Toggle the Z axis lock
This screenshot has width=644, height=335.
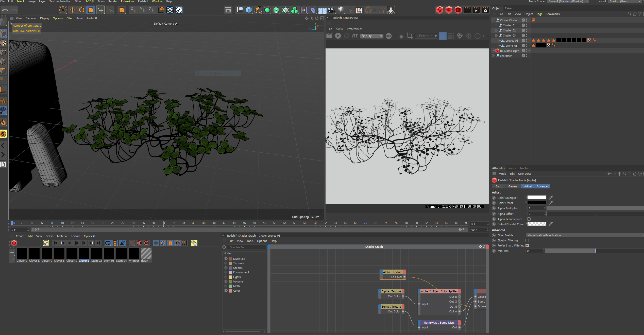(x=151, y=10)
